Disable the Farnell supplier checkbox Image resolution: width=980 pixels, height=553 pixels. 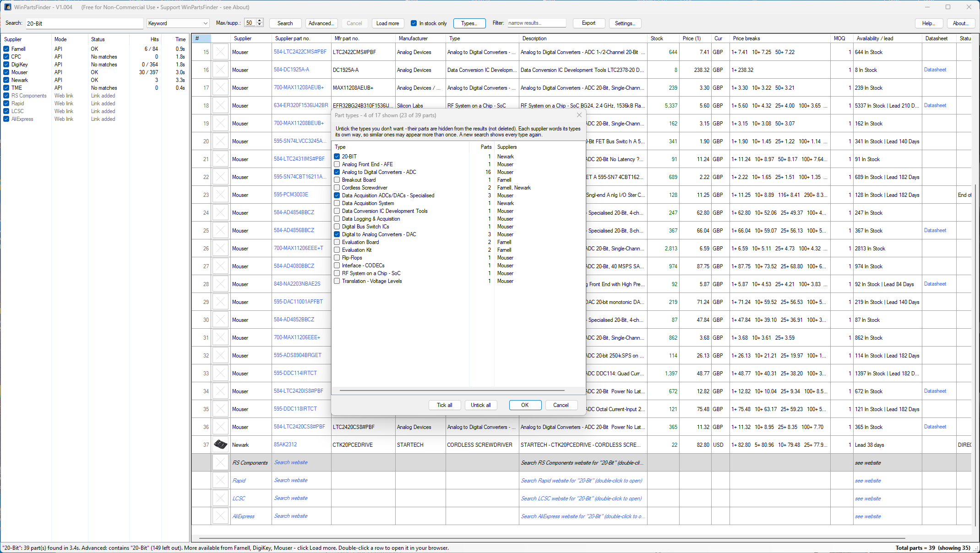6,49
